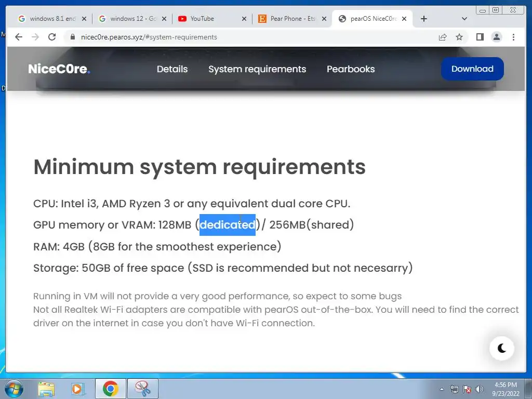Click the taskbar clock showing 4:56 PM
Viewport: 532px width, 399px height.
click(x=506, y=389)
